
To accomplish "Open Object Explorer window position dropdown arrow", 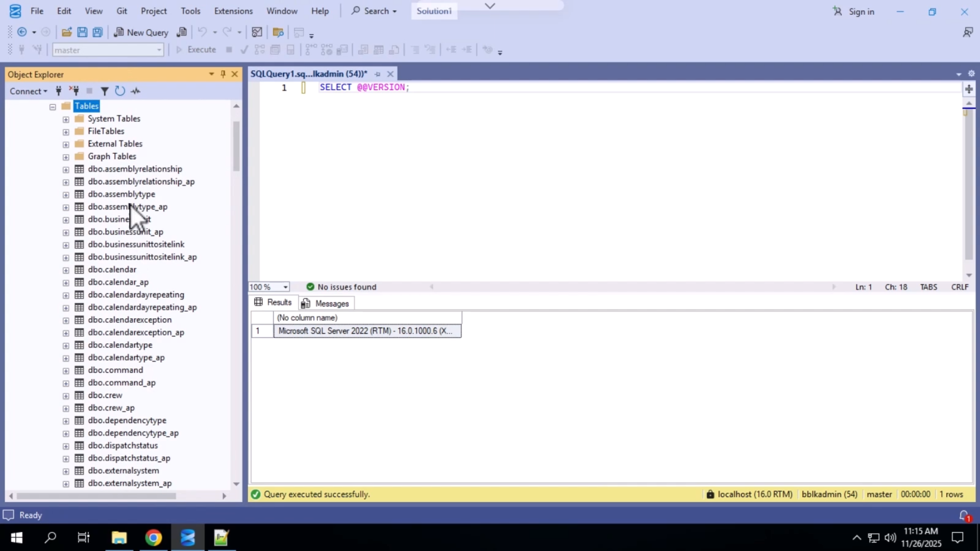I will pyautogui.click(x=211, y=74).
